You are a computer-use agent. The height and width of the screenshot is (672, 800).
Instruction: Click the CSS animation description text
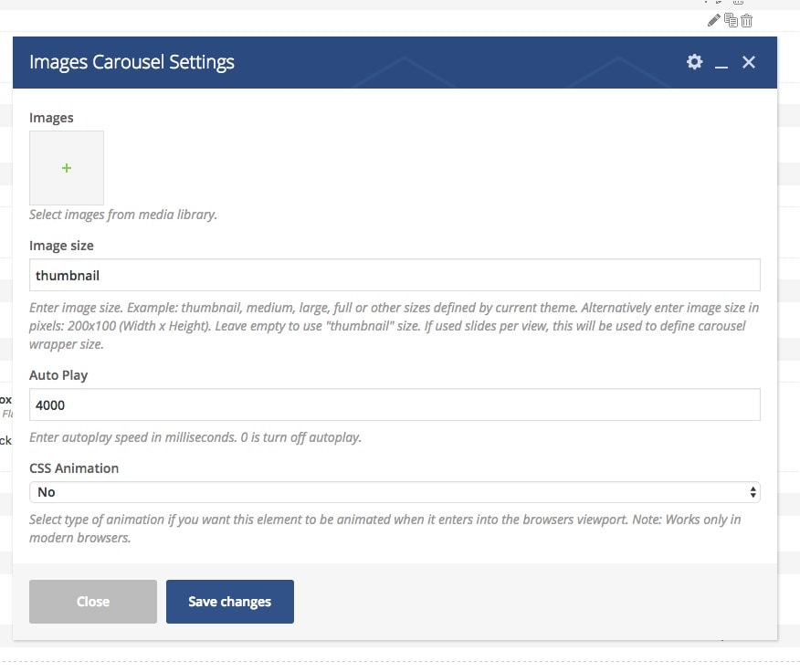(x=384, y=529)
